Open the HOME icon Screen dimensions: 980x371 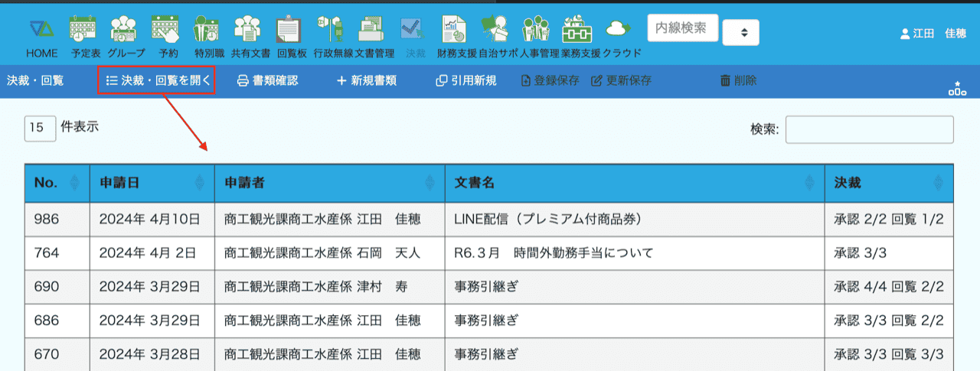(x=41, y=31)
